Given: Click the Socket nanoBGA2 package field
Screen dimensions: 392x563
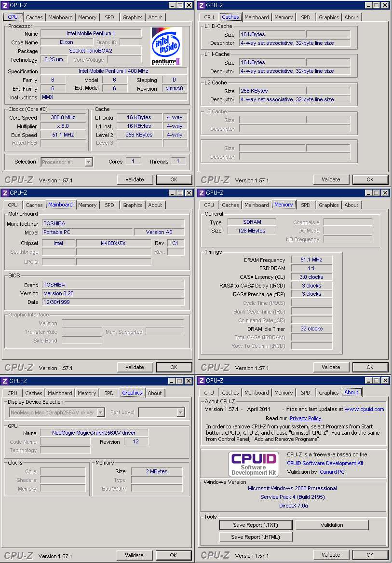Looking at the screenshot, I should 91,51.
